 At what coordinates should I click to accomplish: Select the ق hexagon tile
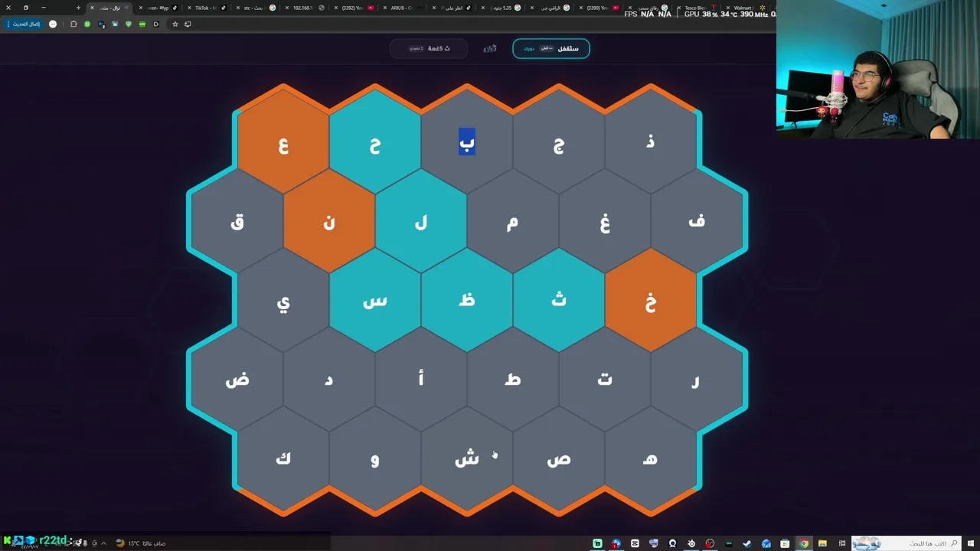(x=237, y=222)
